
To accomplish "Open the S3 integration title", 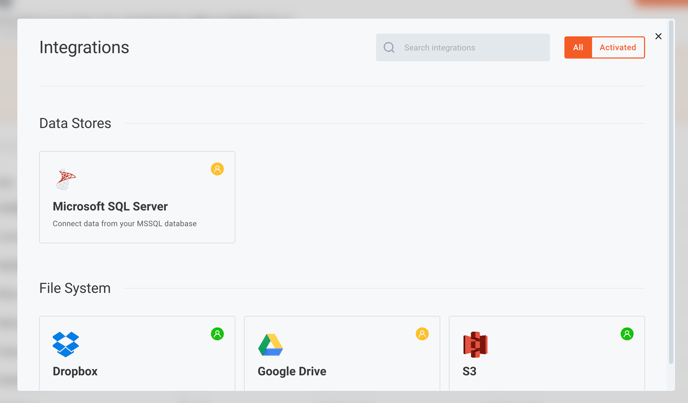I will pos(469,371).
